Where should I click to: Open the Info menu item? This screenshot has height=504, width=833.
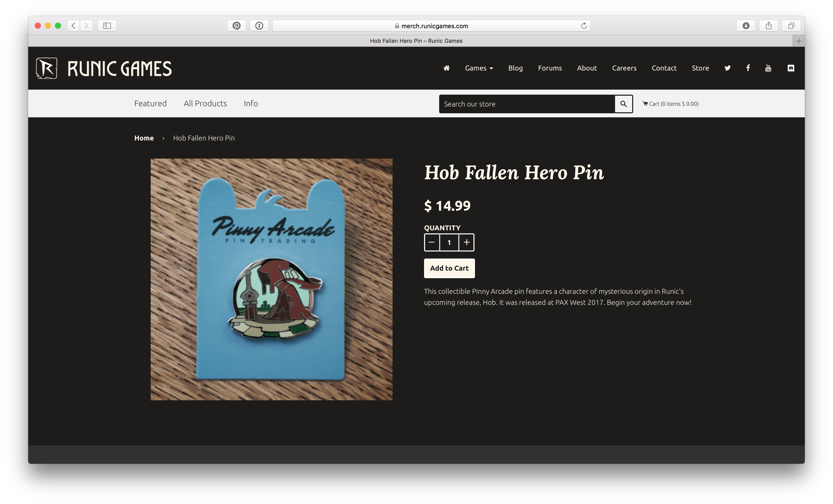pos(251,103)
